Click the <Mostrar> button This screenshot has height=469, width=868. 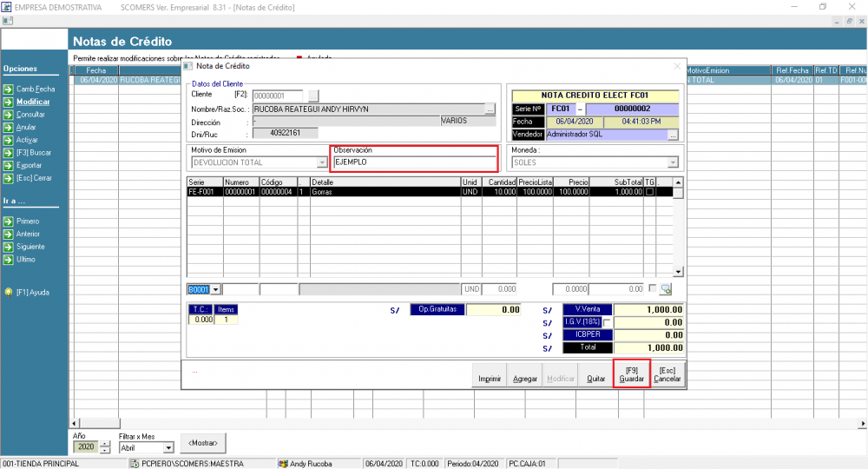click(203, 443)
